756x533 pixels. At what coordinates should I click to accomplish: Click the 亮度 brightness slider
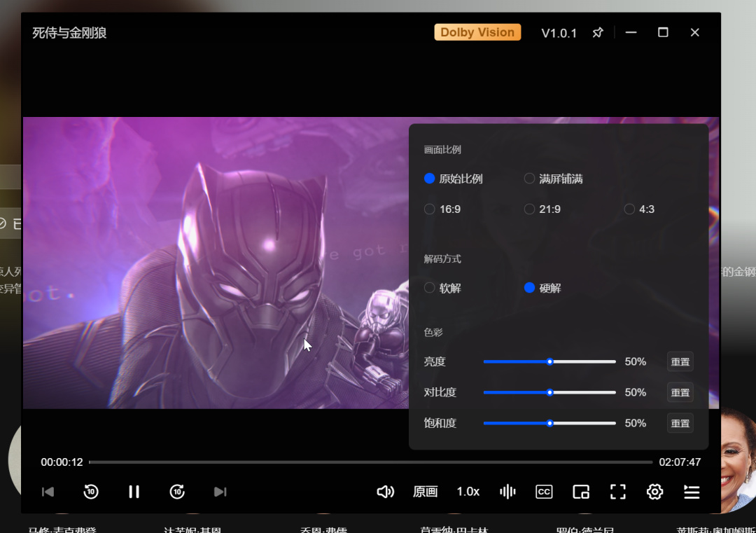pos(549,362)
